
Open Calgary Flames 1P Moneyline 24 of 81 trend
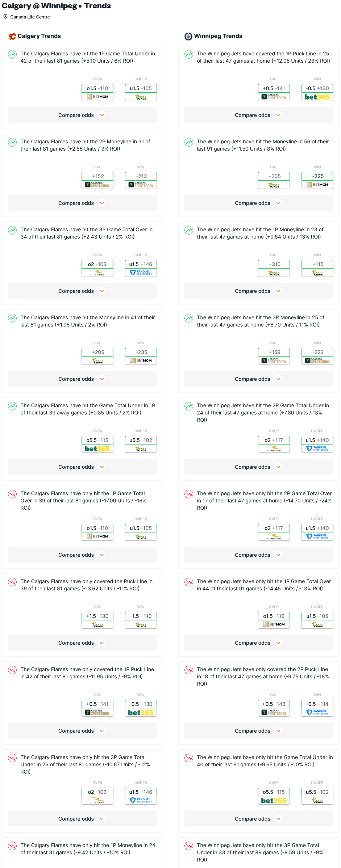click(88, 849)
